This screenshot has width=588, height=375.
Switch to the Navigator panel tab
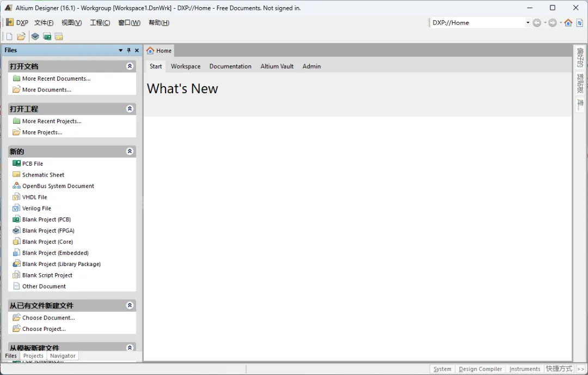pyautogui.click(x=63, y=355)
